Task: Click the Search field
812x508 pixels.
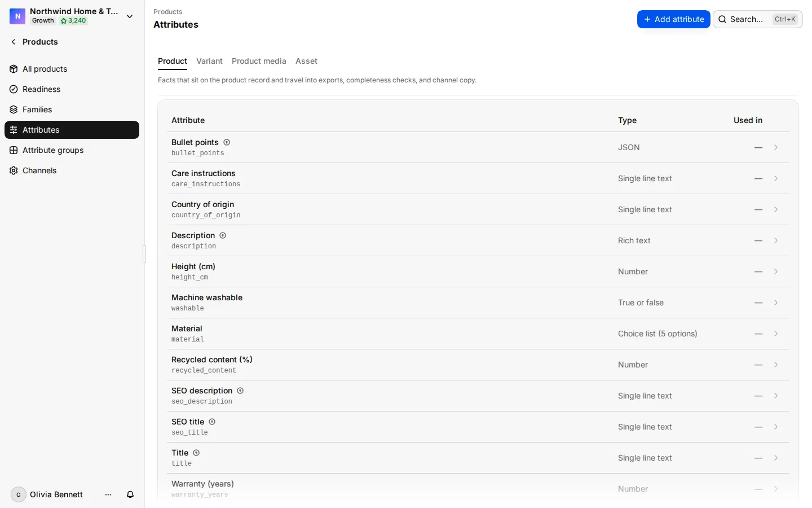Action: [758, 19]
